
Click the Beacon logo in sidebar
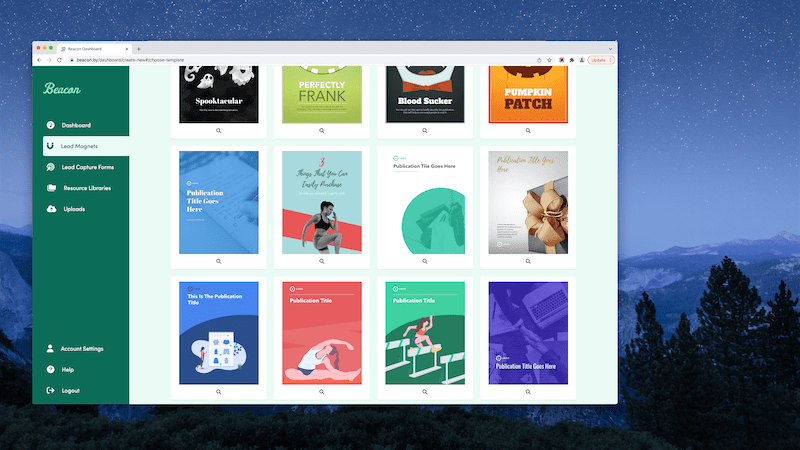61,88
